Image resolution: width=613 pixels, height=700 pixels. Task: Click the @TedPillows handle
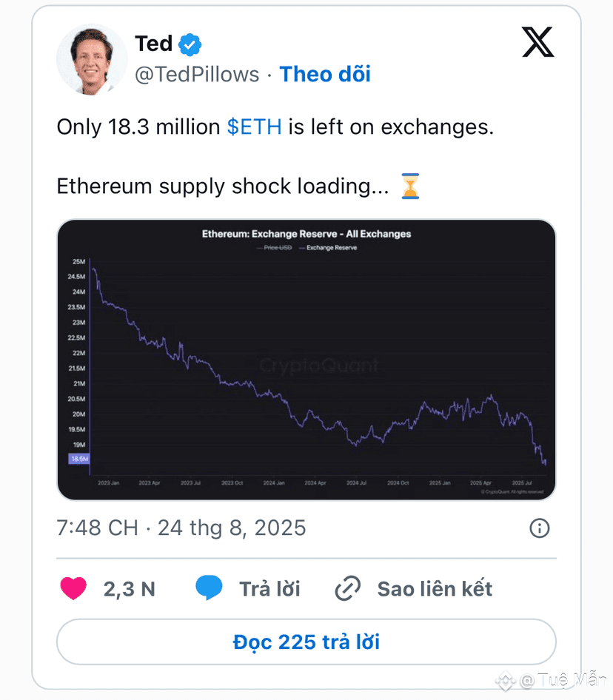[x=197, y=75]
